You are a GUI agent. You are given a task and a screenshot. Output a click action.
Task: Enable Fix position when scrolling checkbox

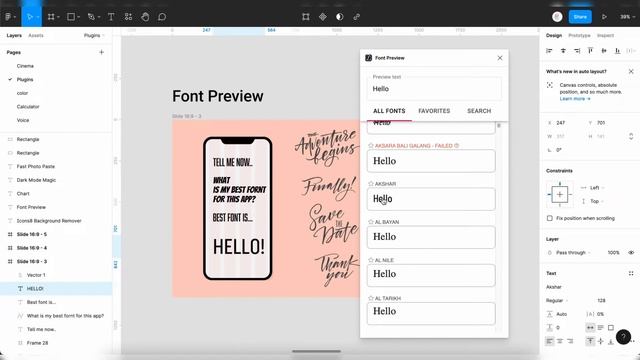point(550,218)
